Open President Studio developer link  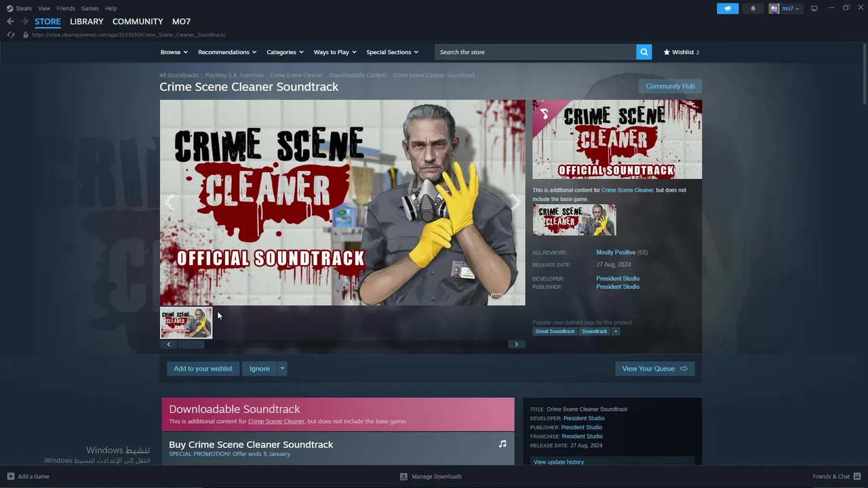[x=618, y=279]
